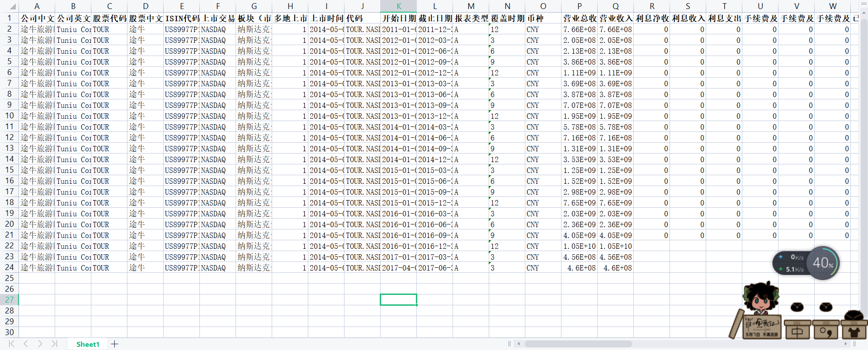Click header cell 营业总收 in P1
The image size is (868, 350).
(x=579, y=19)
